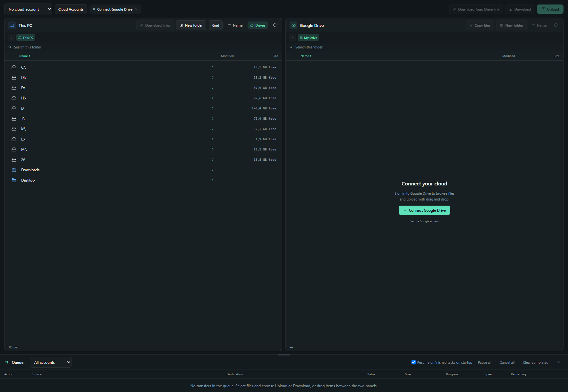The width and height of the screenshot is (568, 392).
Task: Sort Google Drive by Name column header
Action: click(x=306, y=56)
